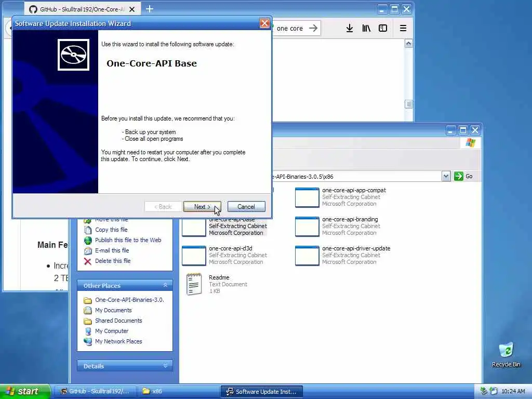Open the Windows start menu
532x399 pixels.
point(25,391)
